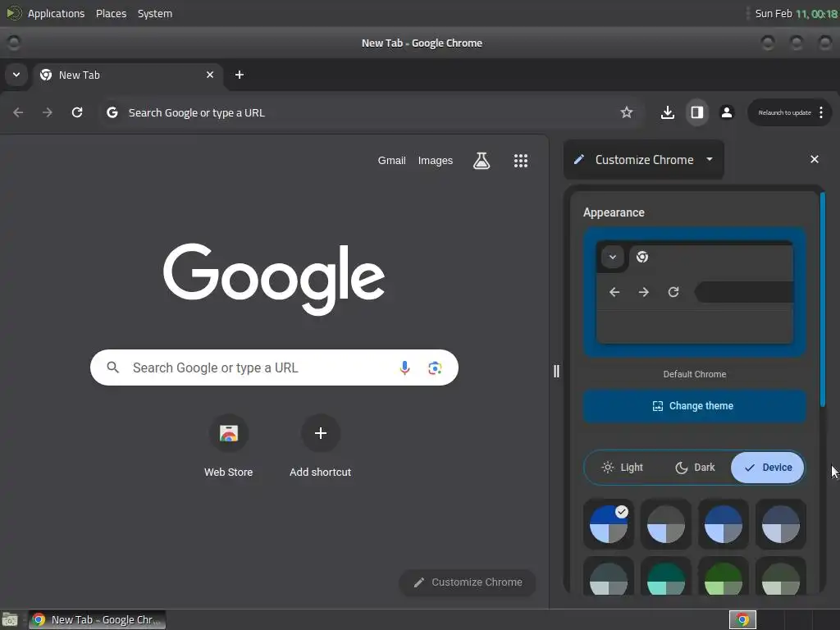Open the Google apps grid icon
Viewport: 840px width, 630px height.
[x=521, y=160]
